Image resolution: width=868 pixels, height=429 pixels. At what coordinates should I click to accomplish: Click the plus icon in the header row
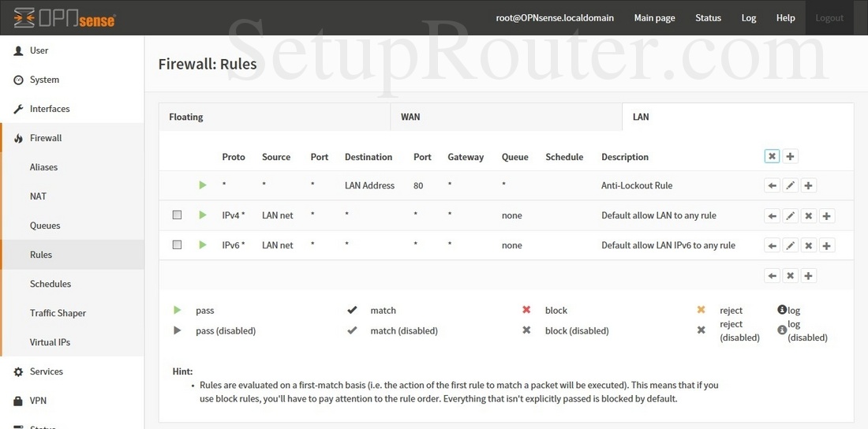[791, 156]
